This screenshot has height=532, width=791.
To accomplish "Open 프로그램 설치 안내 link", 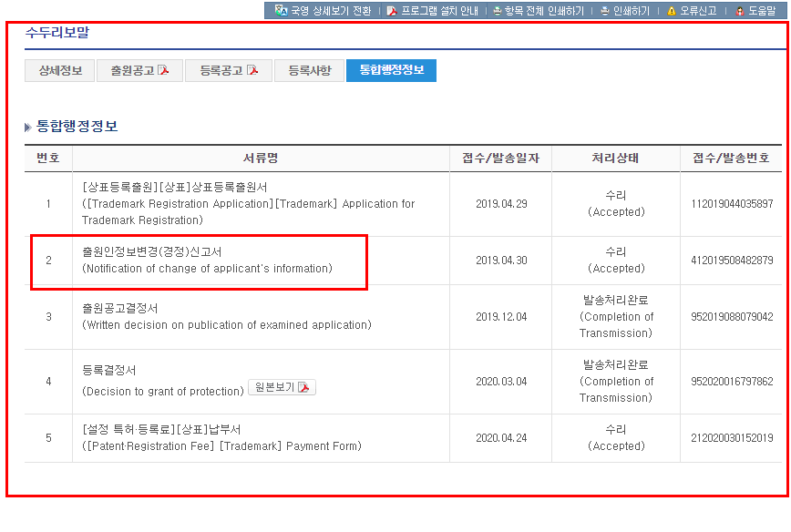I will (439, 11).
